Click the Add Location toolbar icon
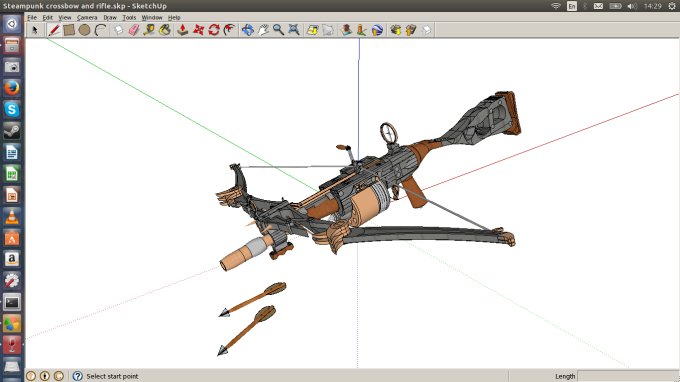 click(x=312, y=30)
